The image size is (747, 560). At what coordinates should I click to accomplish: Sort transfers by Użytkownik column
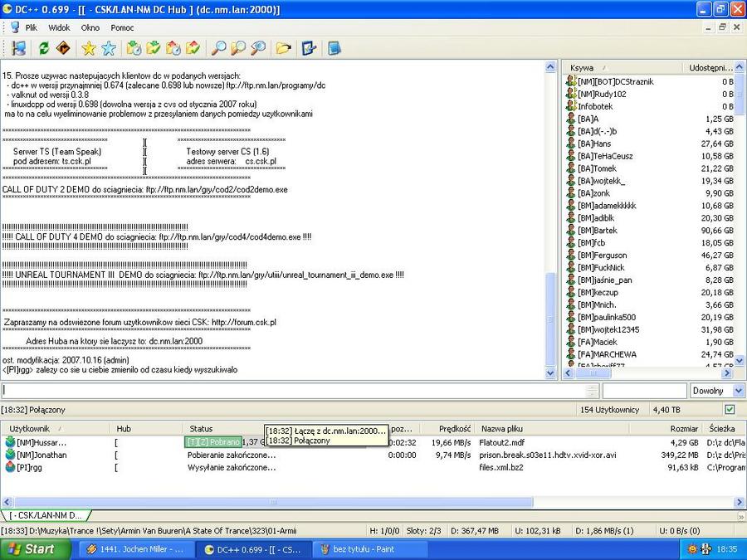click(56, 429)
